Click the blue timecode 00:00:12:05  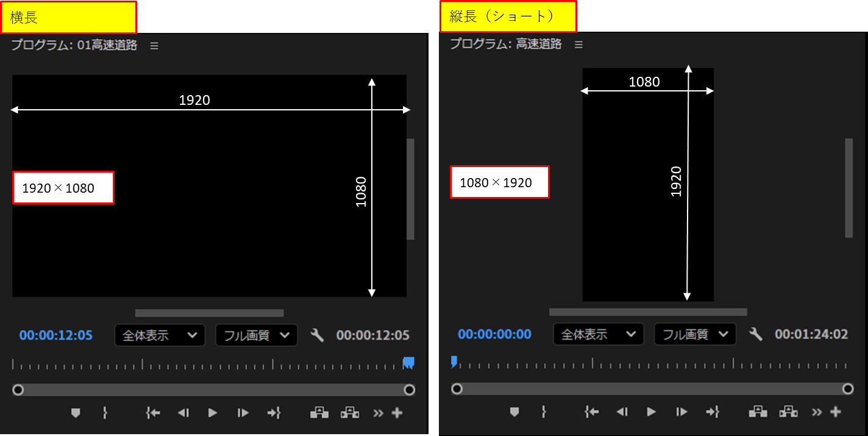[x=55, y=335]
